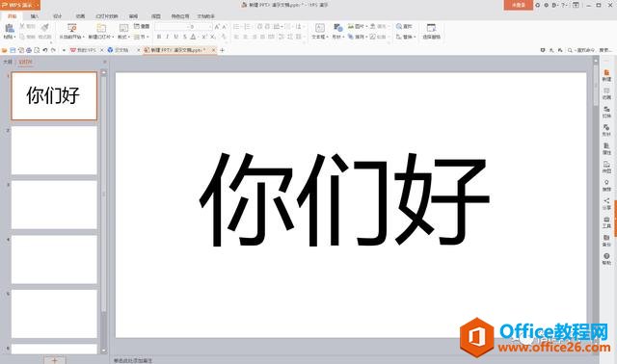Open the Share panel in right sidebar
The width and height of the screenshot is (617, 364).
606,203
